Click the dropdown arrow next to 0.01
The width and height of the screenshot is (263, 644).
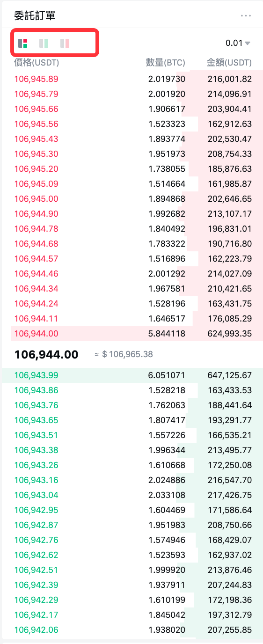[248, 44]
